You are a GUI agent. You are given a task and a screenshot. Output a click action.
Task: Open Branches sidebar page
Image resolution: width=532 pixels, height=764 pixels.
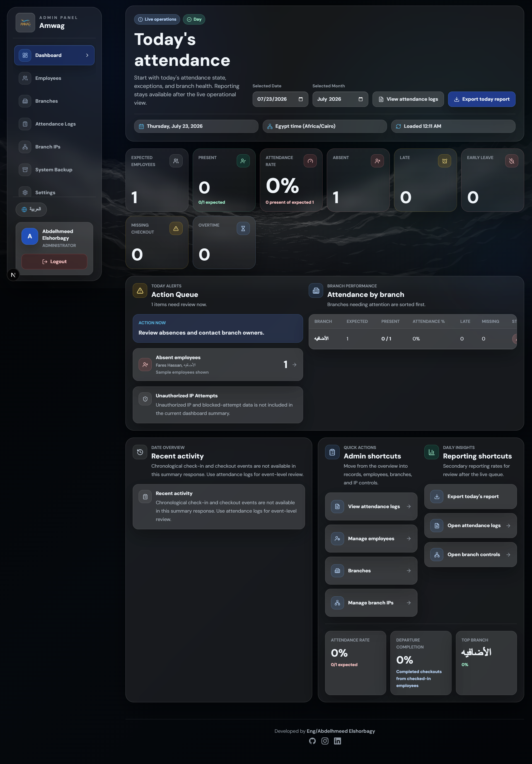[54, 101]
